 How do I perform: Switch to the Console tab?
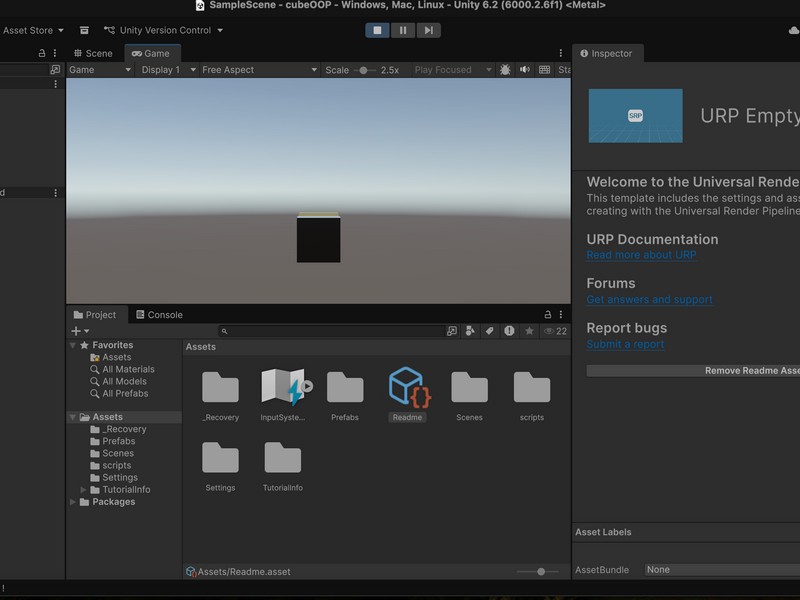(159, 315)
